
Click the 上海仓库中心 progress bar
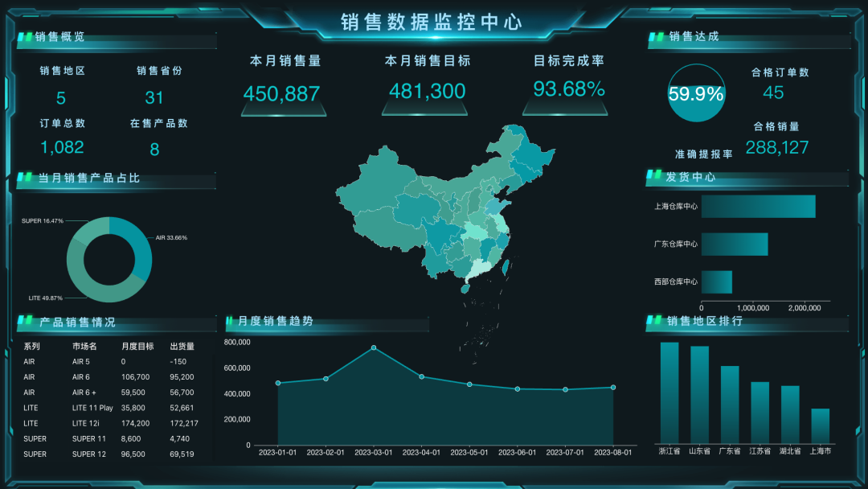coord(758,207)
